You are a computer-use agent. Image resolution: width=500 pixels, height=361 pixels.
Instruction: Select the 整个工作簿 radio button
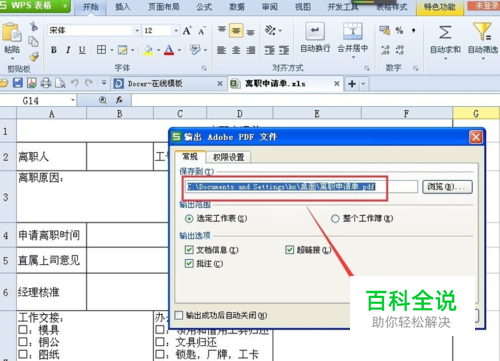335,219
